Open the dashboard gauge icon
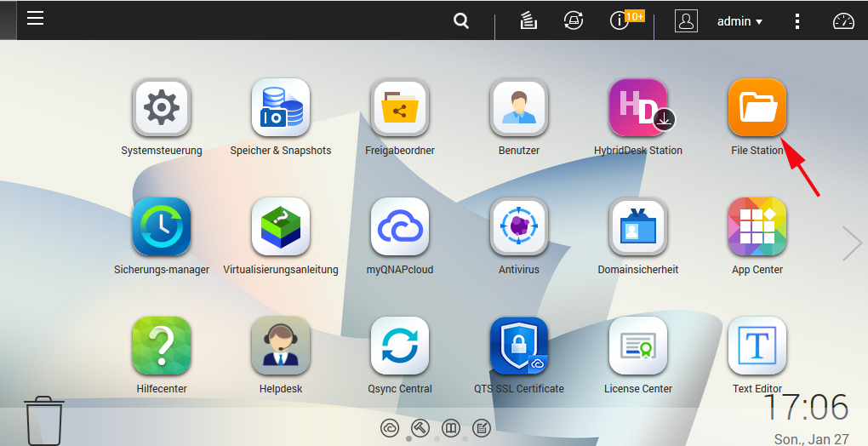This screenshot has width=868, height=446. click(x=843, y=21)
